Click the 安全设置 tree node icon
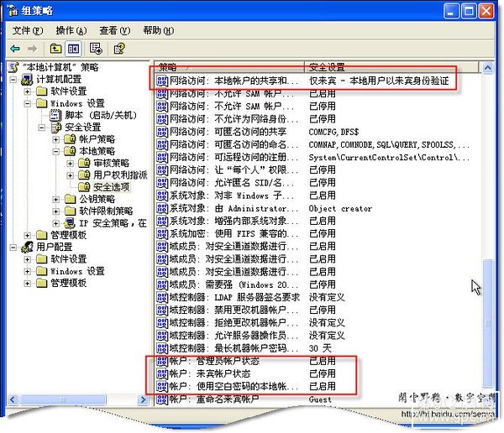The width and height of the screenshot is (504, 433). 56,128
